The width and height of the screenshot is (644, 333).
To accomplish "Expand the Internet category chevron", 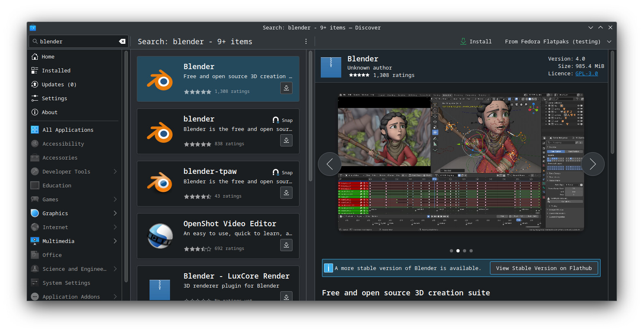I will click(115, 227).
